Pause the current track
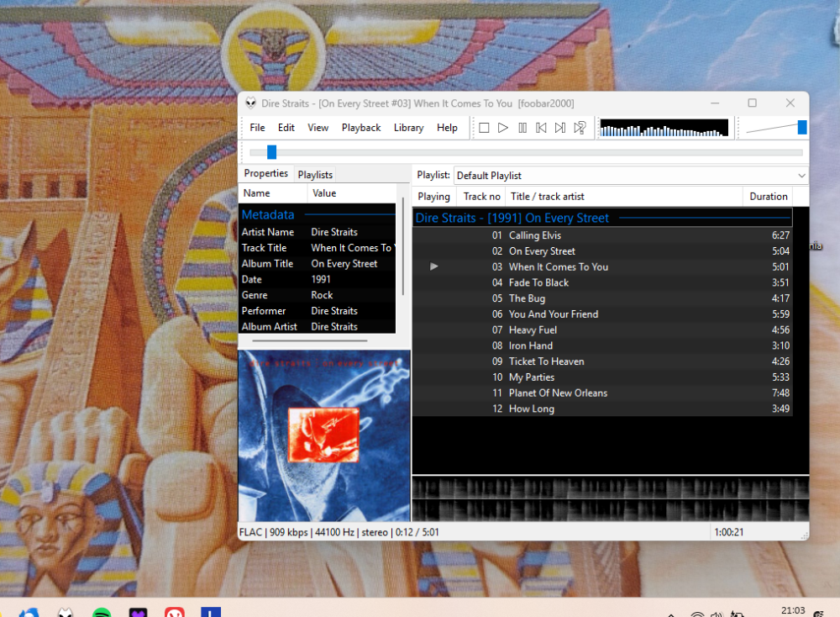Image resolution: width=840 pixels, height=617 pixels. (x=522, y=128)
